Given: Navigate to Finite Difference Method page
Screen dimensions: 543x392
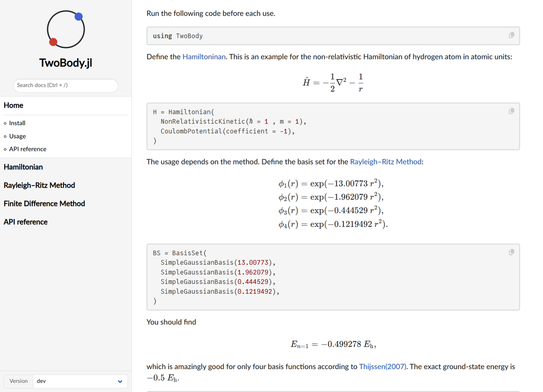Looking at the screenshot, I should [44, 204].
